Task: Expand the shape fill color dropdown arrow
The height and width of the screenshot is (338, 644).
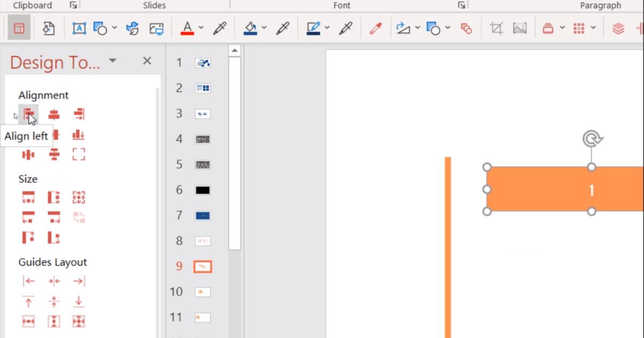Action: click(x=264, y=28)
